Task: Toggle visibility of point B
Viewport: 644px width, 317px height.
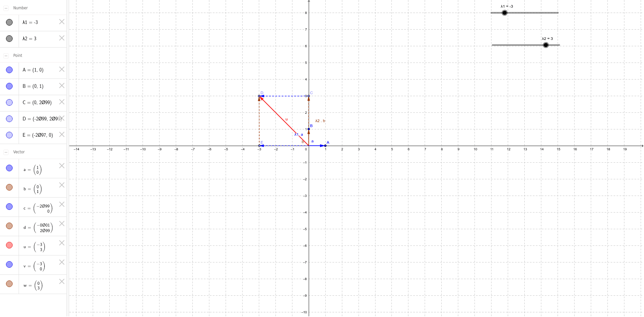Action: coord(9,86)
